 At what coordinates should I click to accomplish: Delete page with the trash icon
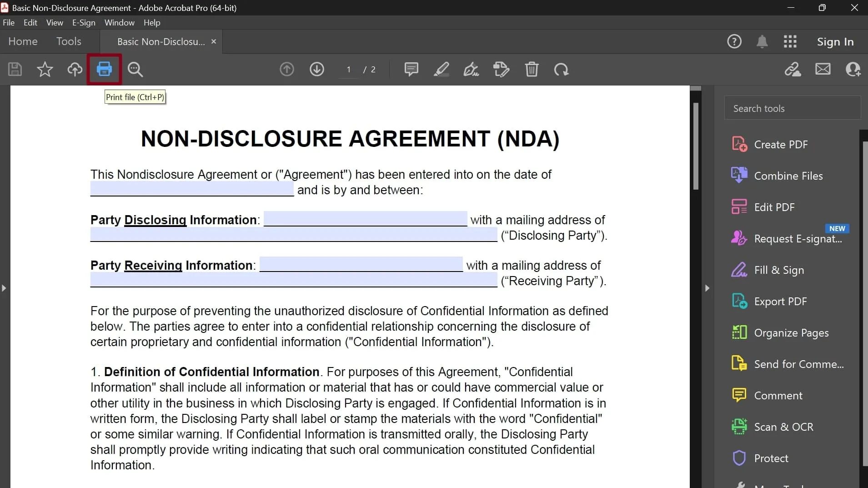(532, 69)
